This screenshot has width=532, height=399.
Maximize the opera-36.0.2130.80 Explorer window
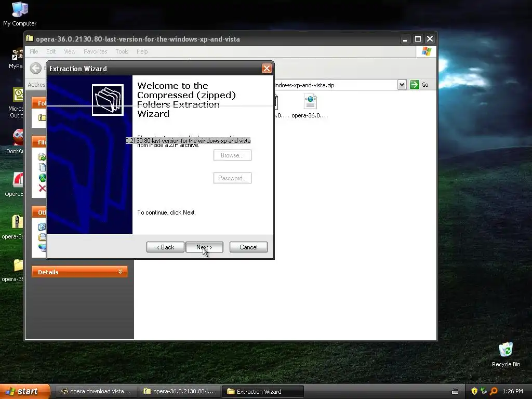point(418,39)
